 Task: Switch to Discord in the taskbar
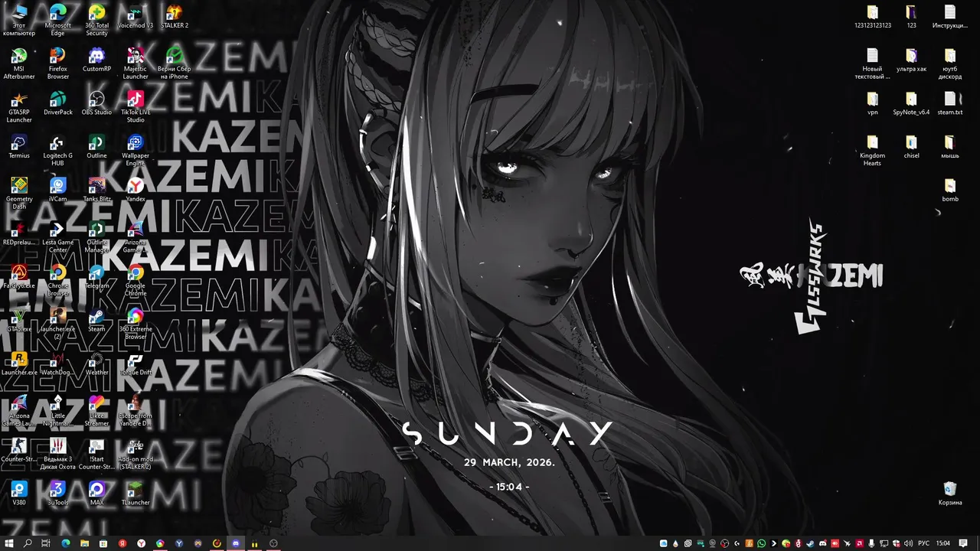coord(236,543)
